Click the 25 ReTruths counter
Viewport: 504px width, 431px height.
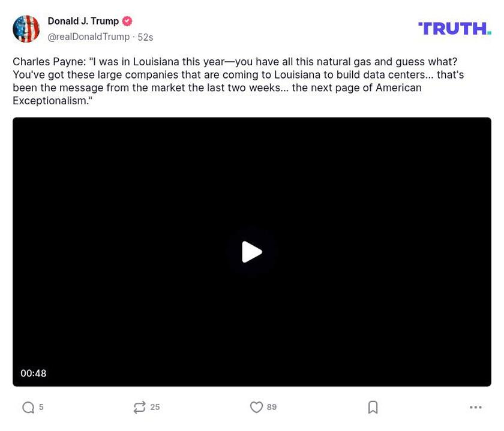pyautogui.click(x=155, y=406)
